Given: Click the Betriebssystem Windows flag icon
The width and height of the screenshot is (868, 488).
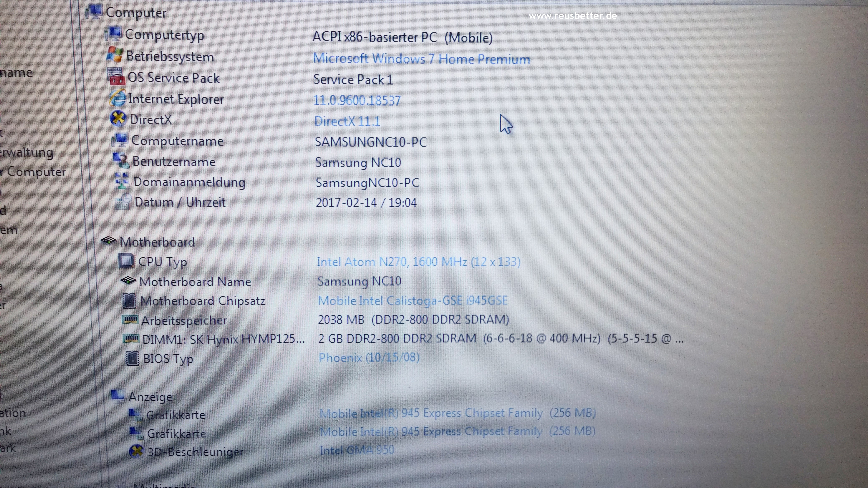Looking at the screenshot, I should point(115,55).
